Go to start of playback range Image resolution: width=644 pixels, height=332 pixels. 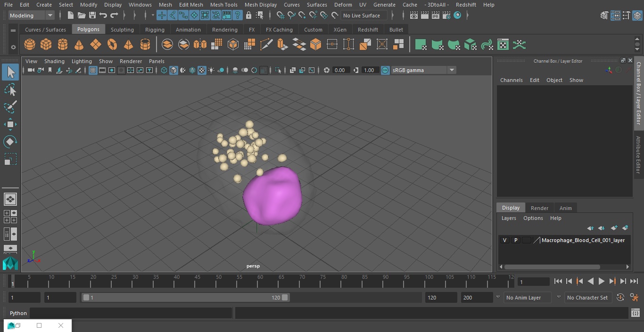coord(558,281)
